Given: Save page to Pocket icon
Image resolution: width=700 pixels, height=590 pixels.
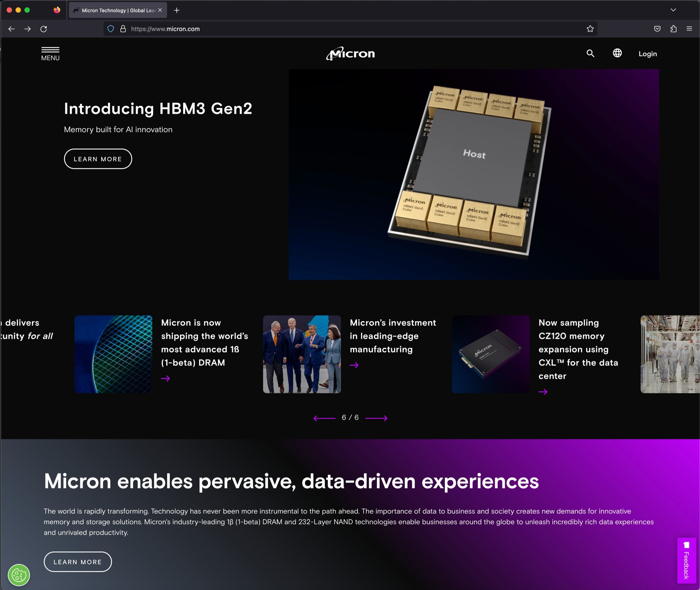Looking at the screenshot, I should click(657, 29).
